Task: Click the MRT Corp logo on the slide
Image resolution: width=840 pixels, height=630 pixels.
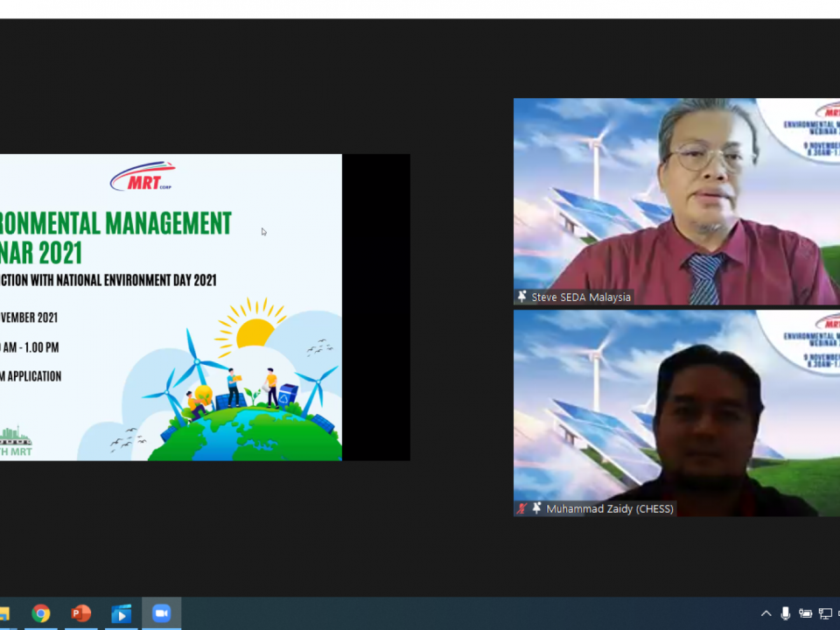Action: coord(143,176)
